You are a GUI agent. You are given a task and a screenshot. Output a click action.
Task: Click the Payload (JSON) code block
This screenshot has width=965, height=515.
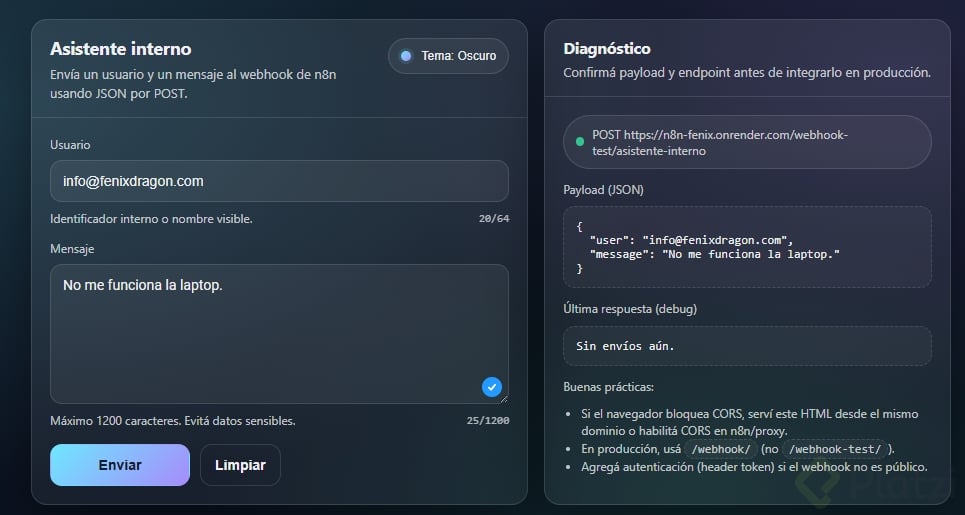(x=747, y=247)
